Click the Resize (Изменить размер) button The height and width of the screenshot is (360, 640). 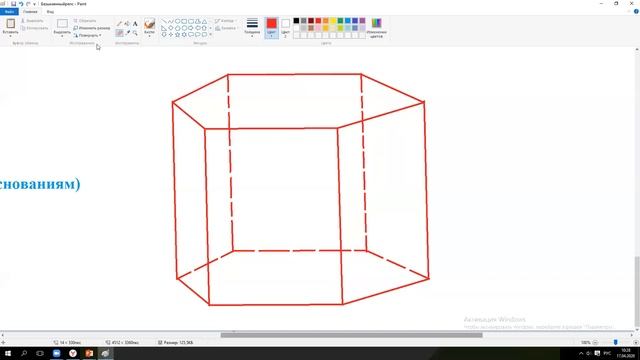coord(92,28)
